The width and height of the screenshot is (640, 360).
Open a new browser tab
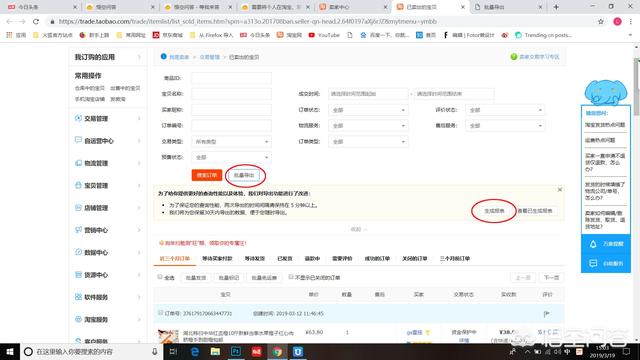coord(556,7)
